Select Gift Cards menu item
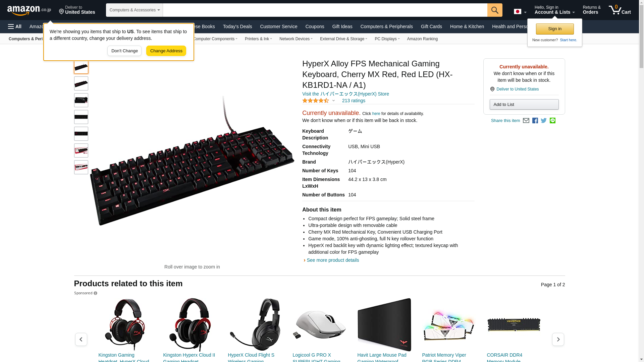Image resolution: width=644 pixels, height=362 pixels. pyautogui.click(x=431, y=26)
